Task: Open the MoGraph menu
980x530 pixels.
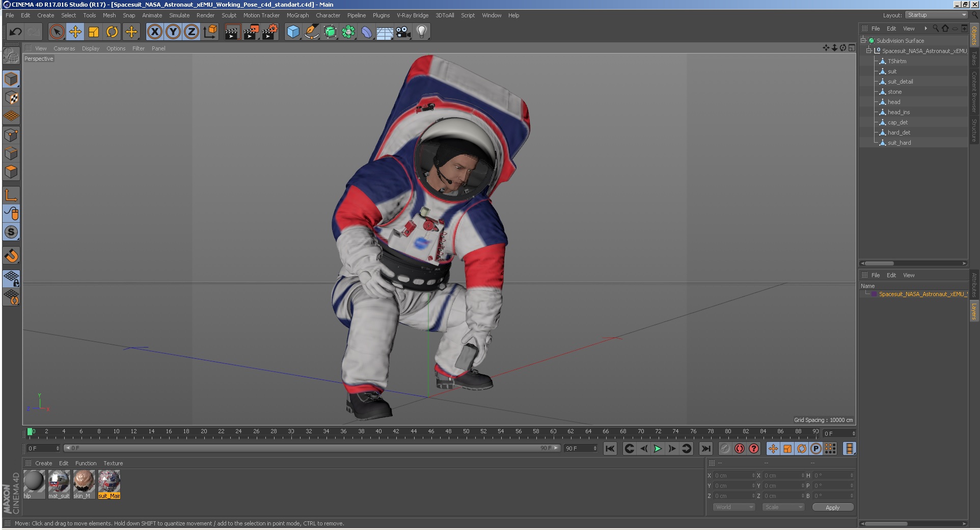Action: tap(297, 15)
